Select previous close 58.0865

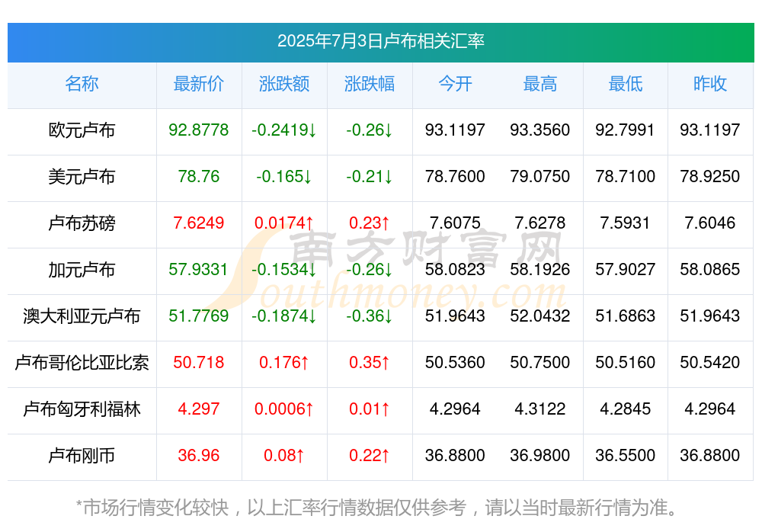(x=710, y=269)
